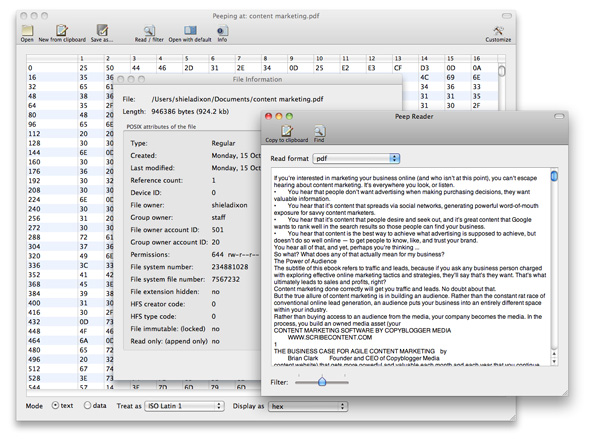Viewport: 590px width, 439px height.
Task: Click hex cell 4C in row 16
Action: (x=424, y=77)
